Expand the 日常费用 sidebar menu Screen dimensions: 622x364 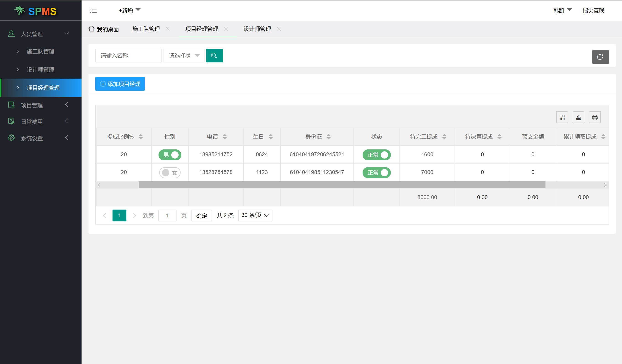[67, 121]
